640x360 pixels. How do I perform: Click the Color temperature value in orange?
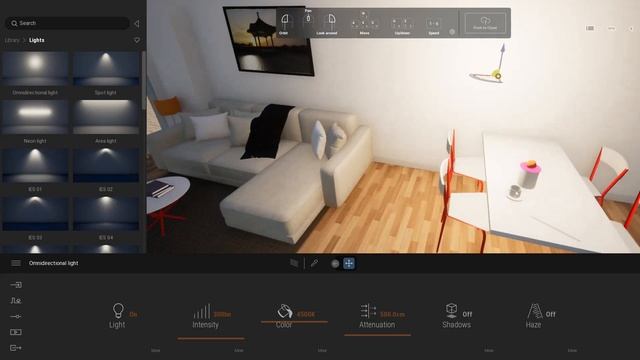[306, 314]
